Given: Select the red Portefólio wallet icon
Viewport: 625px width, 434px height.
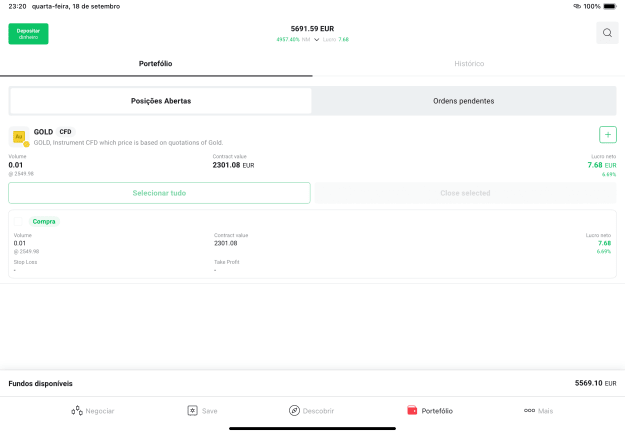Looking at the screenshot, I should [412, 410].
